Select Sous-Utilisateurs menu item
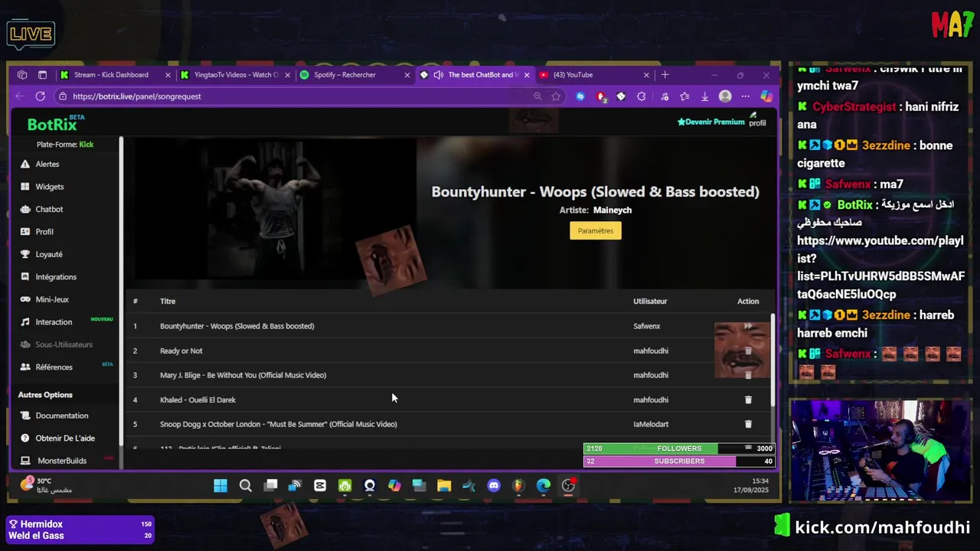Image resolution: width=980 pixels, height=551 pixels. pos(64,344)
